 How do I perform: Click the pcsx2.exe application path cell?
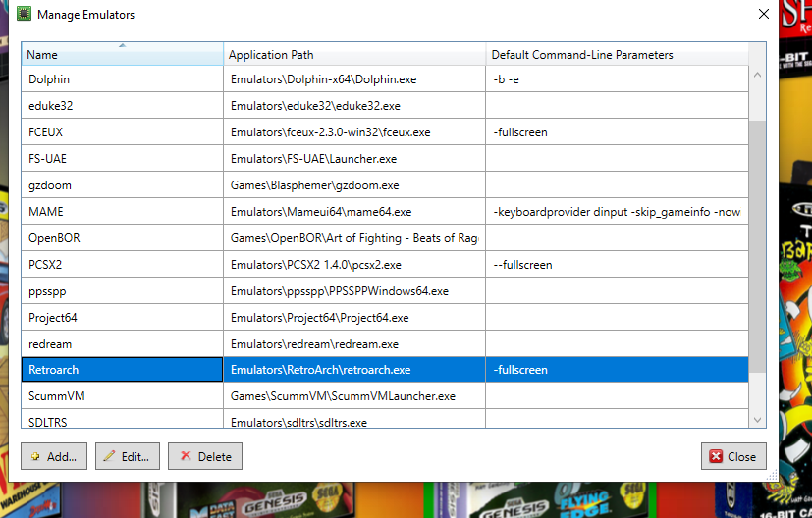[354, 265]
